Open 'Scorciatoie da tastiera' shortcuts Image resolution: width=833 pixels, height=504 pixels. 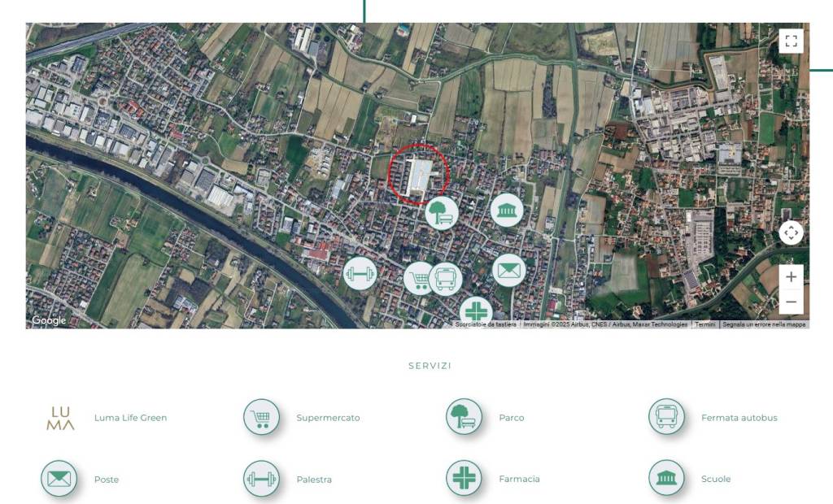tap(486, 324)
